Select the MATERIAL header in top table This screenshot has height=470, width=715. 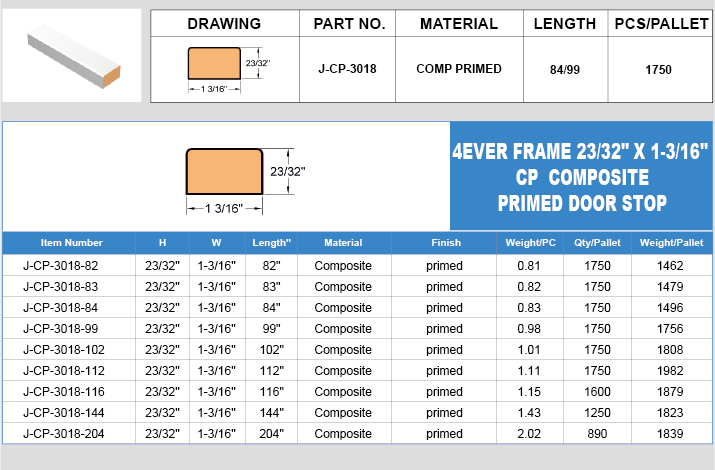click(x=459, y=24)
